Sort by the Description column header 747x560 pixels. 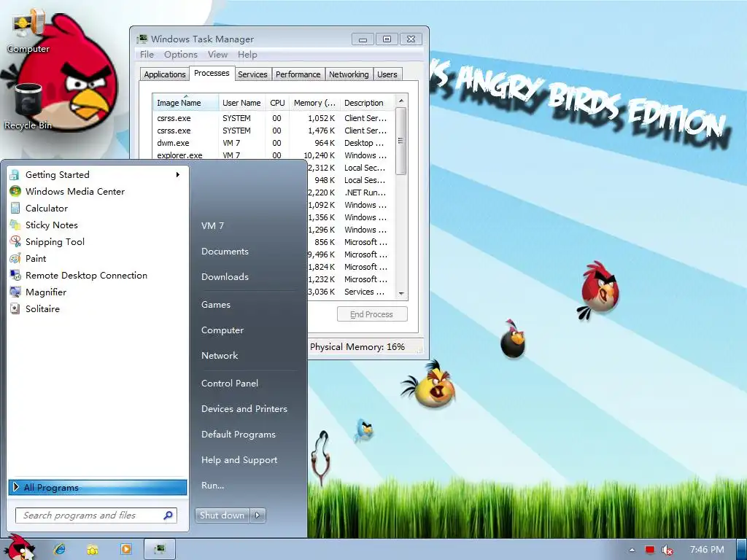(368, 102)
